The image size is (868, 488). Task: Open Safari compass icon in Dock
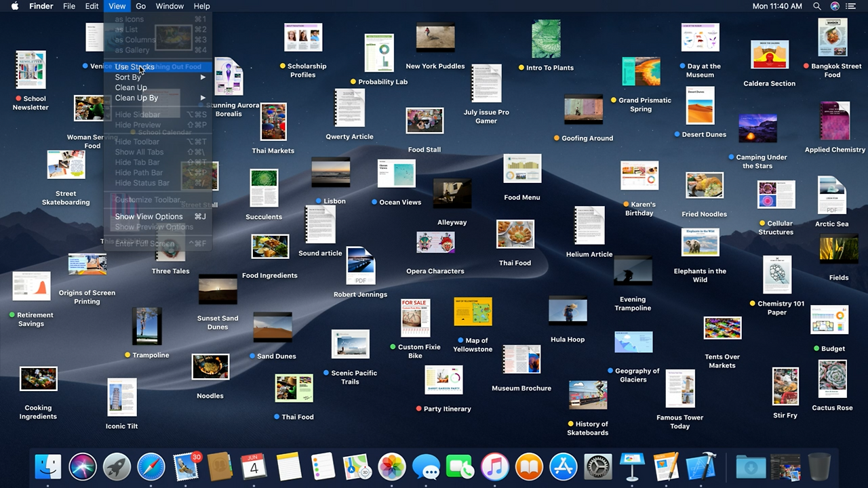[151, 467]
